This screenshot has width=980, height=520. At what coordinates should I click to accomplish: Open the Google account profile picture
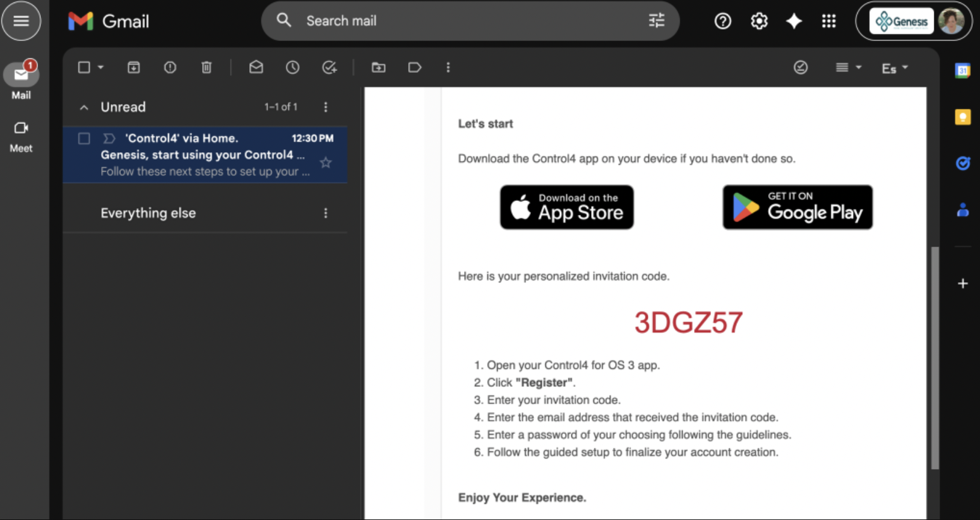click(x=951, y=21)
